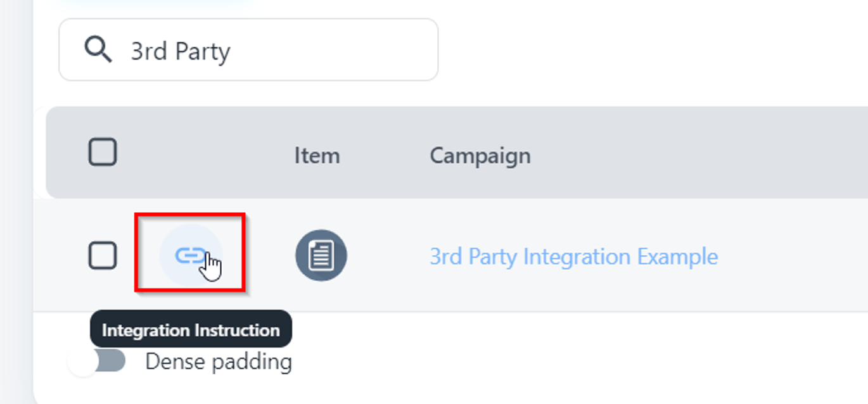This screenshot has width=868, height=404.
Task: Click the blank gray table header bar
Action: (697, 153)
